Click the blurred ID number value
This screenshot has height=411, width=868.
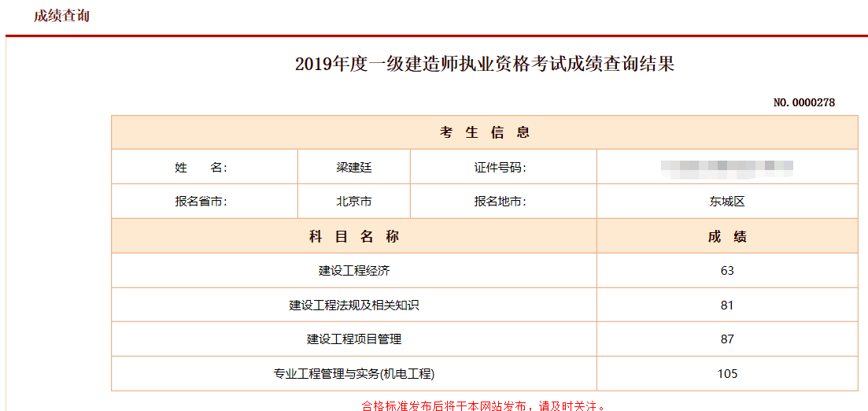click(x=726, y=167)
